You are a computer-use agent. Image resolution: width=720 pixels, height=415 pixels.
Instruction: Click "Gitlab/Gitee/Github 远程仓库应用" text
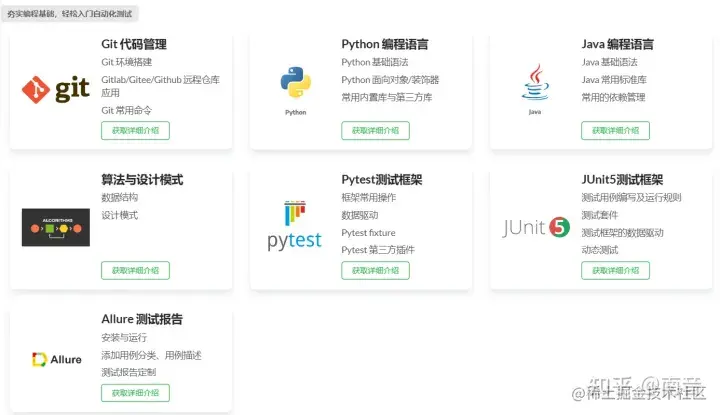coord(160,86)
